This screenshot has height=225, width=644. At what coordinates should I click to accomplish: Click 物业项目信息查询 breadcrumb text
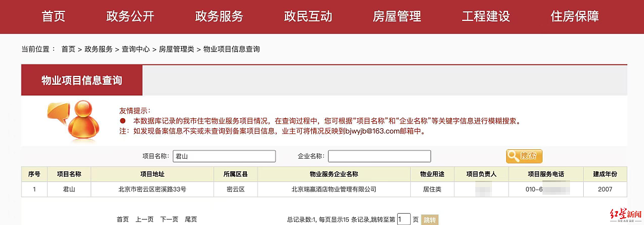pos(231,50)
